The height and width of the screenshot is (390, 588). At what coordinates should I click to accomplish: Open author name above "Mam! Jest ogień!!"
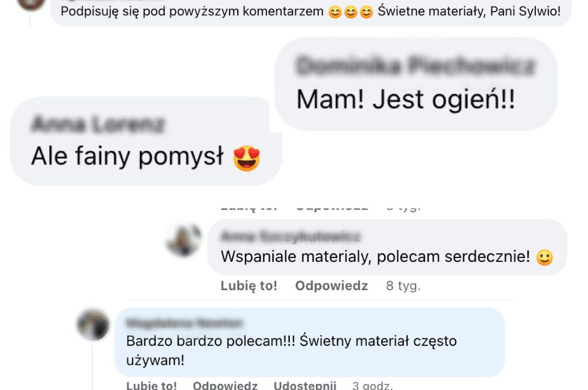point(415,66)
